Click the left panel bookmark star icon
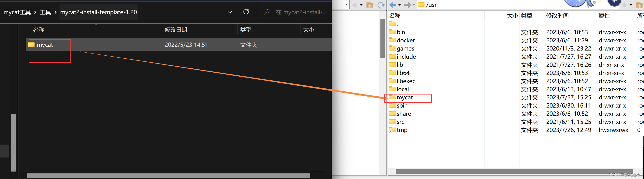The image size is (644, 179). pos(355,5)
